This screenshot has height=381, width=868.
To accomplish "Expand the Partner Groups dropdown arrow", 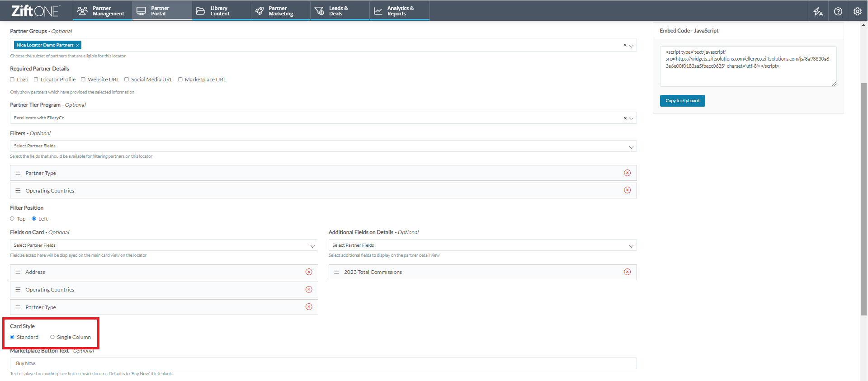I will [x=632, y=46].
